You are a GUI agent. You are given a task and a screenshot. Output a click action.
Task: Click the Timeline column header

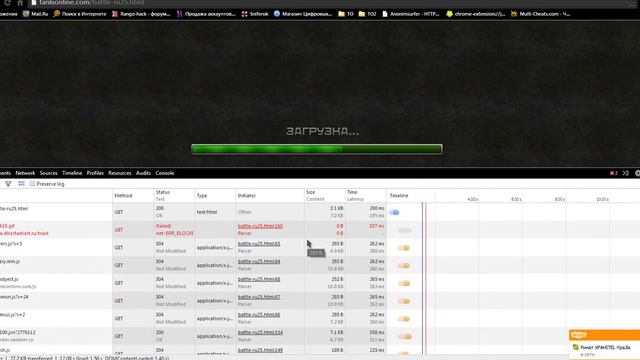click(399, 196)
